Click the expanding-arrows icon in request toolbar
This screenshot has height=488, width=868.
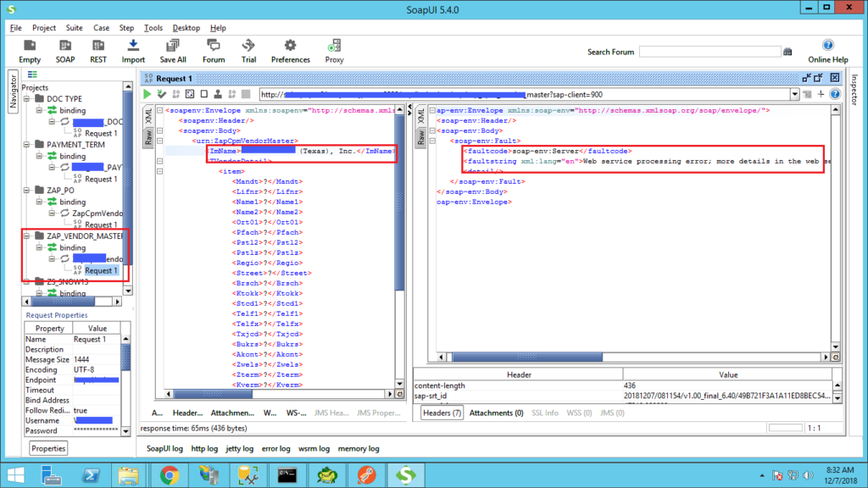click(x=190, y=94)
